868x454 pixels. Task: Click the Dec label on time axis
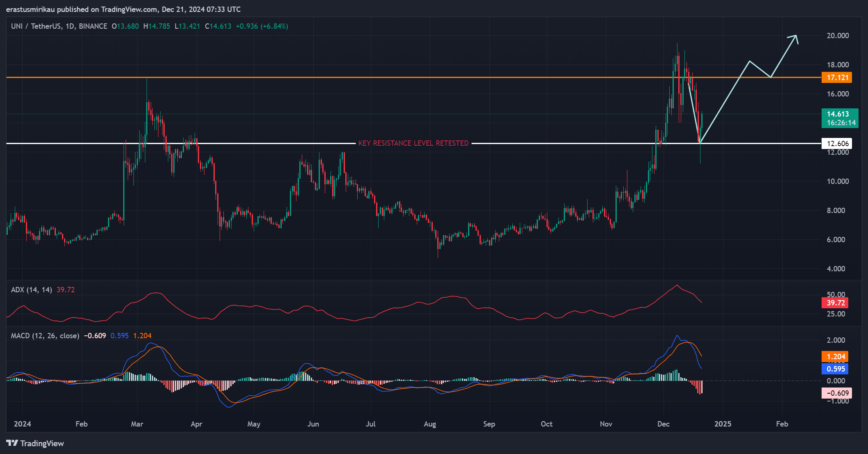pos(663,424)
